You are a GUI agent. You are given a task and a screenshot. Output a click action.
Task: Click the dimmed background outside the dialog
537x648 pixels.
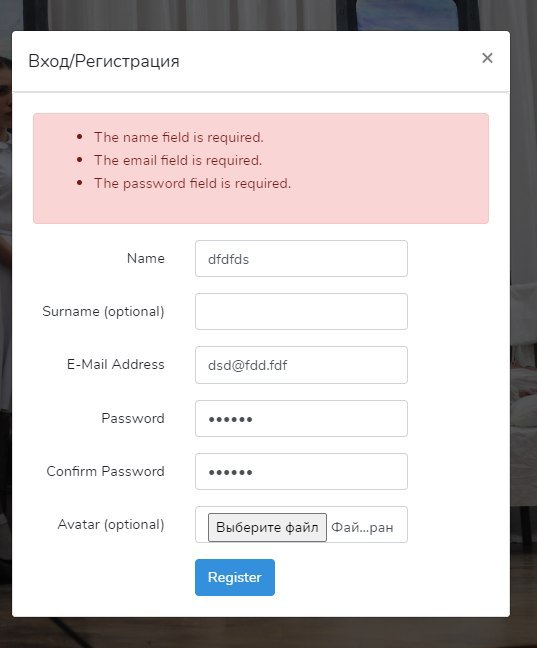pos(523,331)
